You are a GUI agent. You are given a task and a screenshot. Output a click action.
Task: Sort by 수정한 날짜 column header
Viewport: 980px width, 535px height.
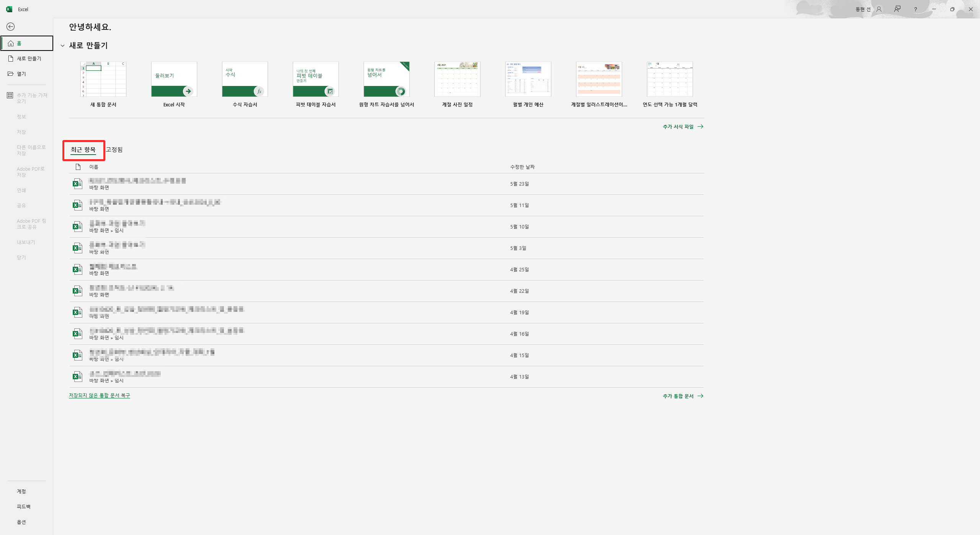tap(522, 167)
